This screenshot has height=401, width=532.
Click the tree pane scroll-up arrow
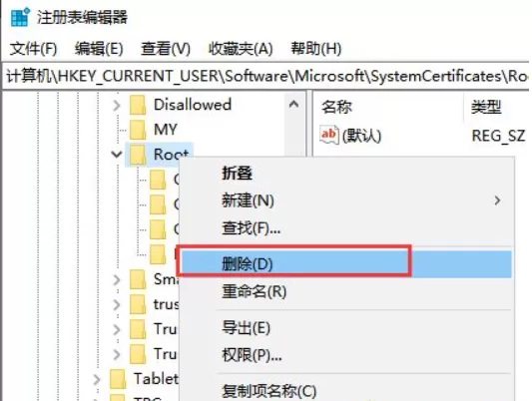[293, 105]
